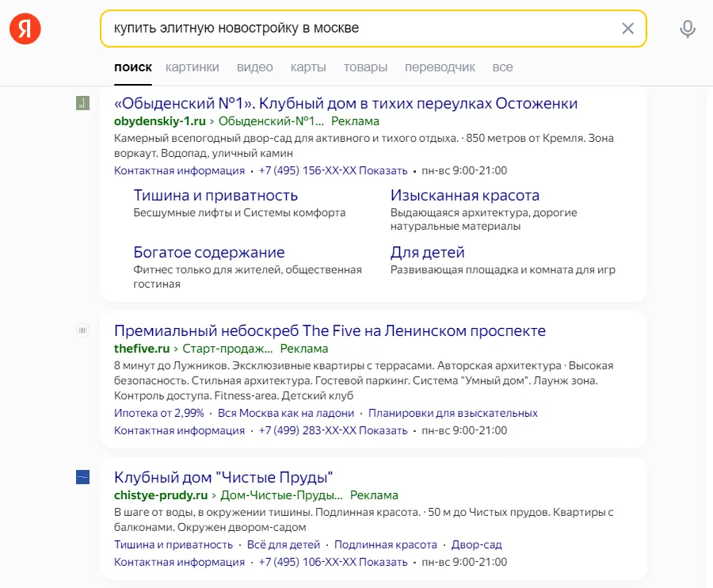Open the Обыденский-№1... breadcrumb link
The height and width of the screenshot is (588, 713).
pos(272,121)
